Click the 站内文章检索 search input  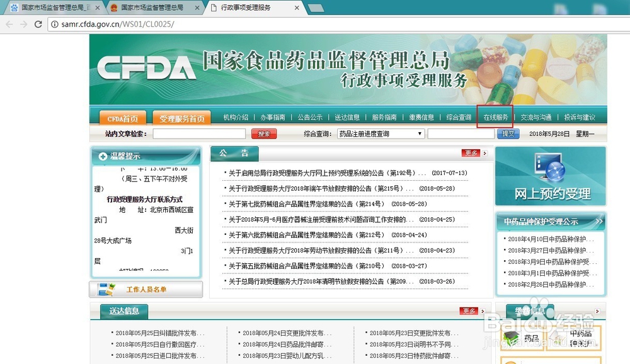pos(199,134)
